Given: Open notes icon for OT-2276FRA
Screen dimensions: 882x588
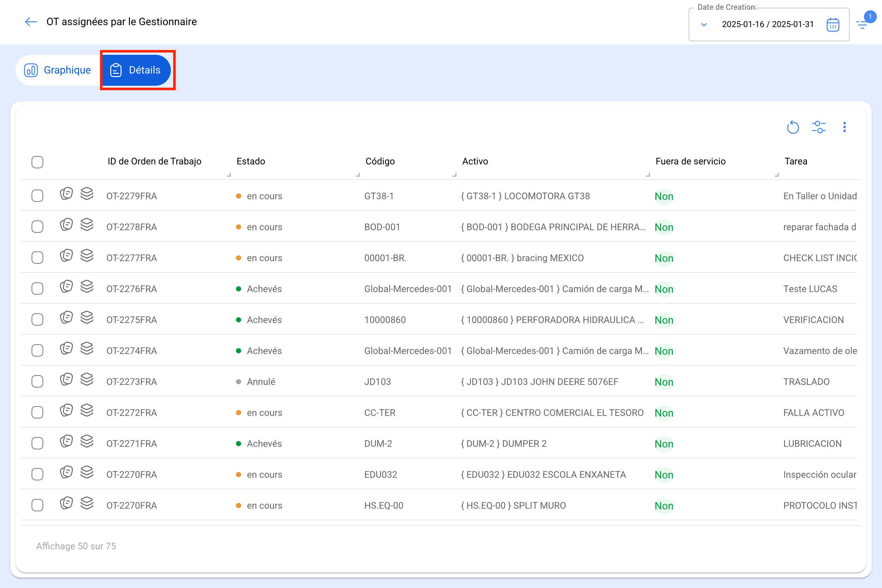Looking at the screenshot, I should [x=66, y=287].
